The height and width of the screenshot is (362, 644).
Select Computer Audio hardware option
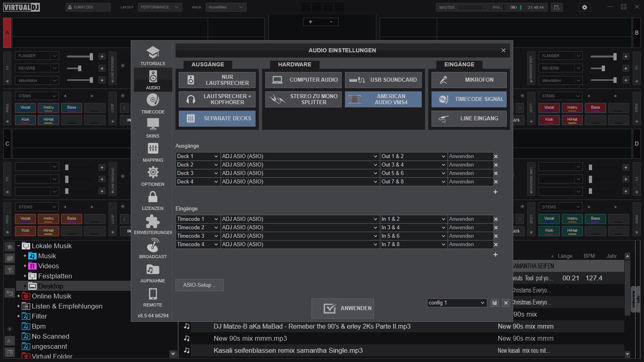(303, 80)
